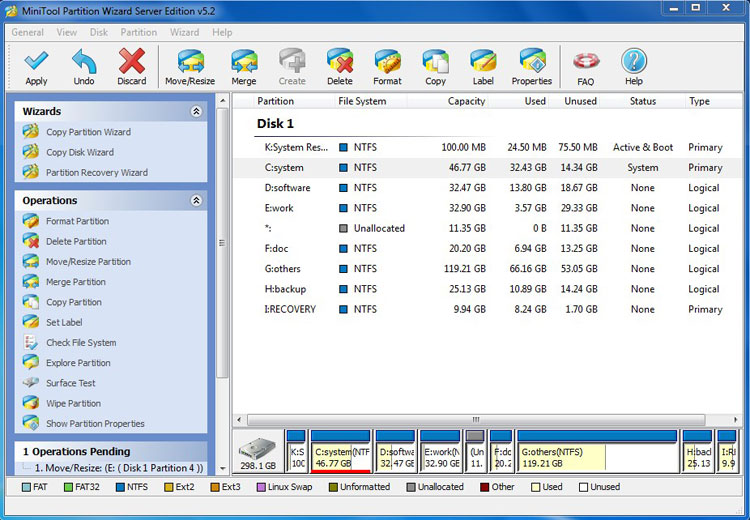Screen dimensions: 750x520
Task: Choose the Create partition toolbar icon
Action: click(292, 67)
